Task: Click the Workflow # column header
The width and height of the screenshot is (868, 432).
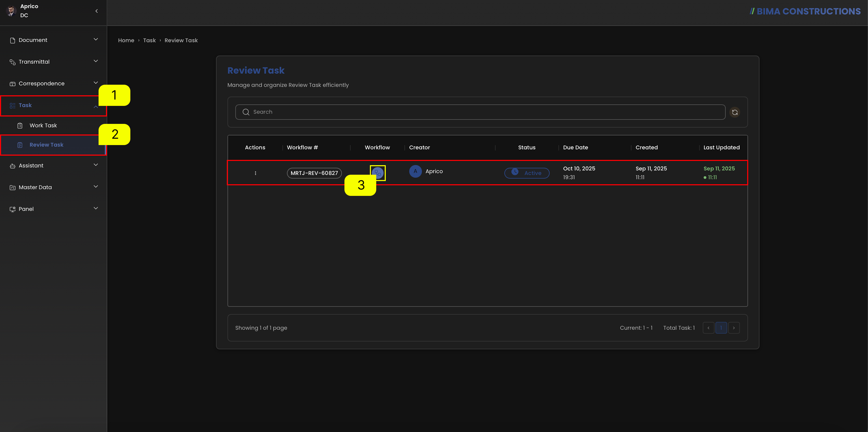Action: coord(302,147)
